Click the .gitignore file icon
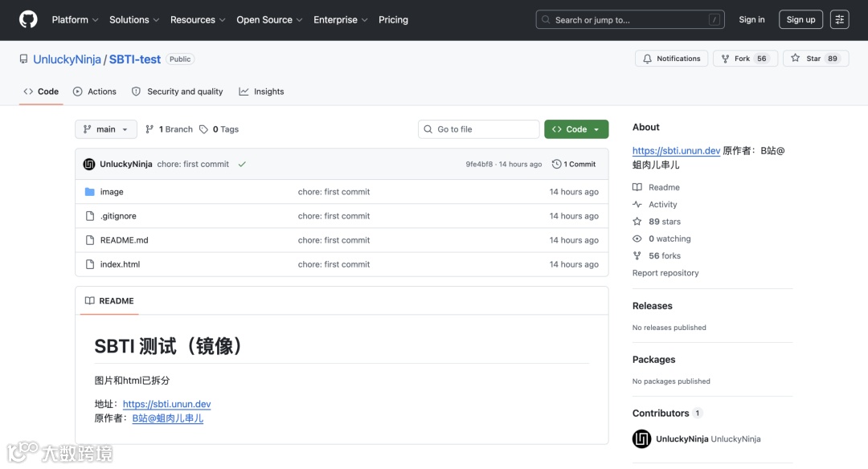The height and width of the screenshot is (469, 868). [90, 216]
